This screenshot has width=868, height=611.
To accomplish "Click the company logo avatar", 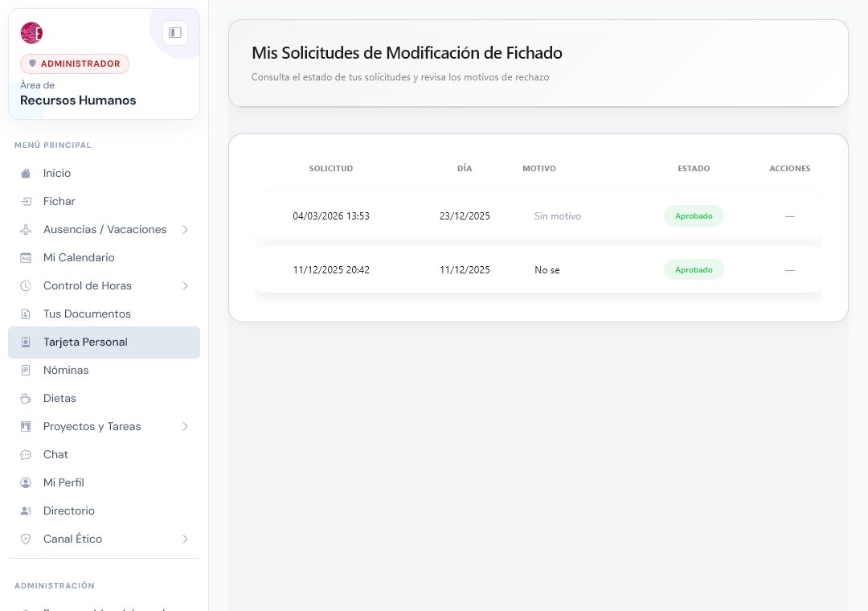I will [31, 33].
